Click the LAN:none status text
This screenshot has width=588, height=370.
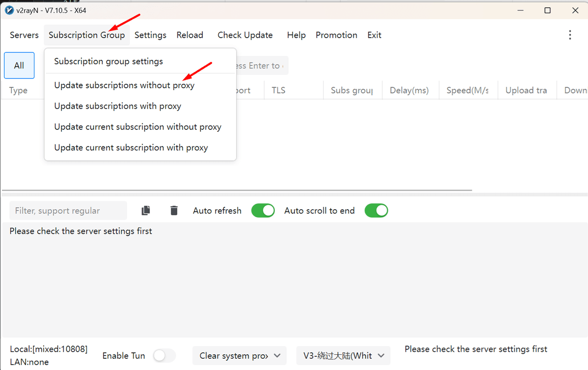[29, 362]
